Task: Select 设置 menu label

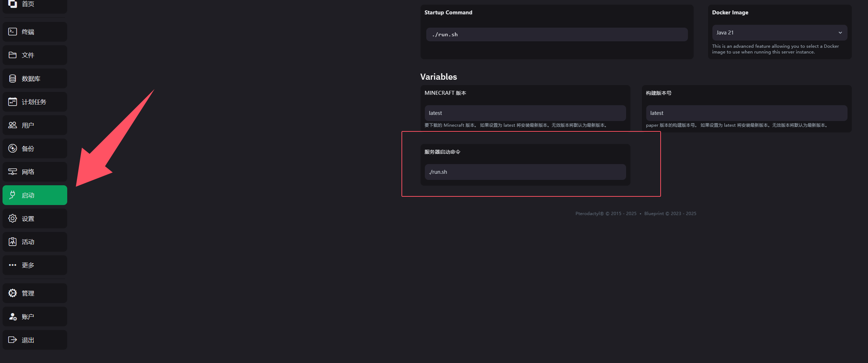Action: (28, 219)
